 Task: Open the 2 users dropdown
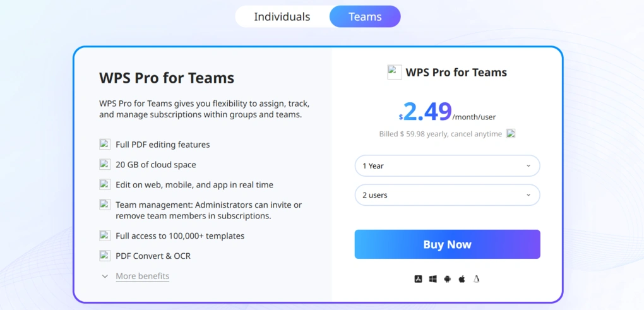[x=447, y=195]
